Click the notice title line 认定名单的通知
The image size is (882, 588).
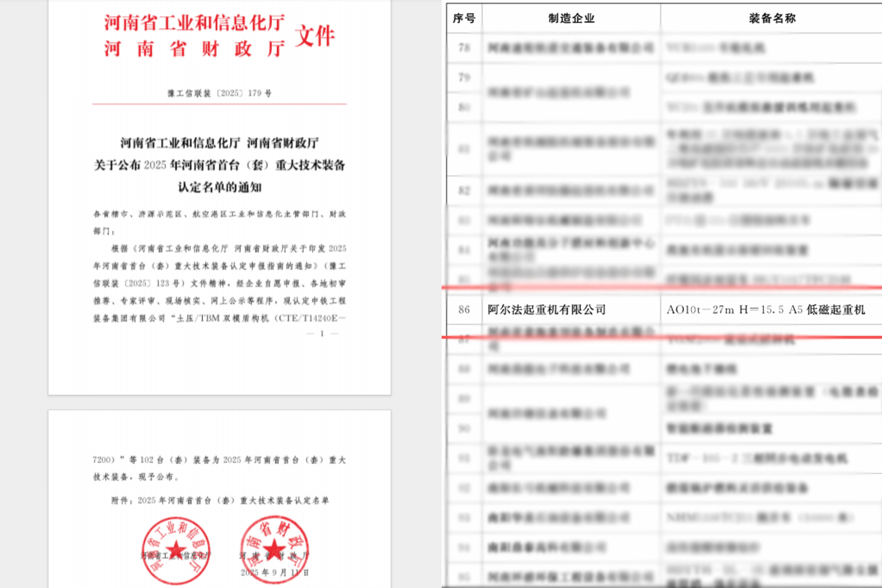coord(219,187)
